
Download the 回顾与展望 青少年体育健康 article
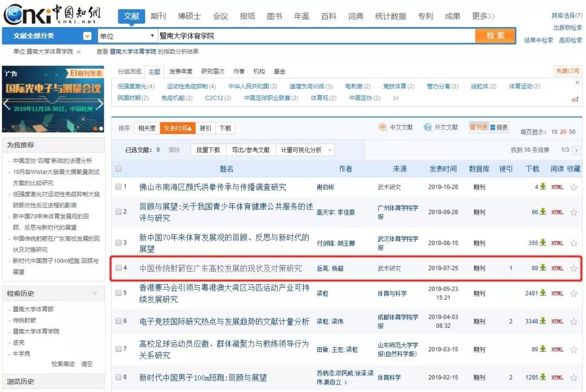pyautogui.click(x=543, y=211)
